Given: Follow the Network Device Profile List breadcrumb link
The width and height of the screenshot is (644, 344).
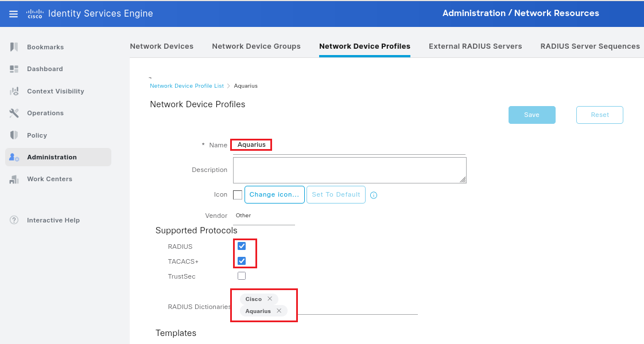Looking at the screenshot, I should point(187,85).
